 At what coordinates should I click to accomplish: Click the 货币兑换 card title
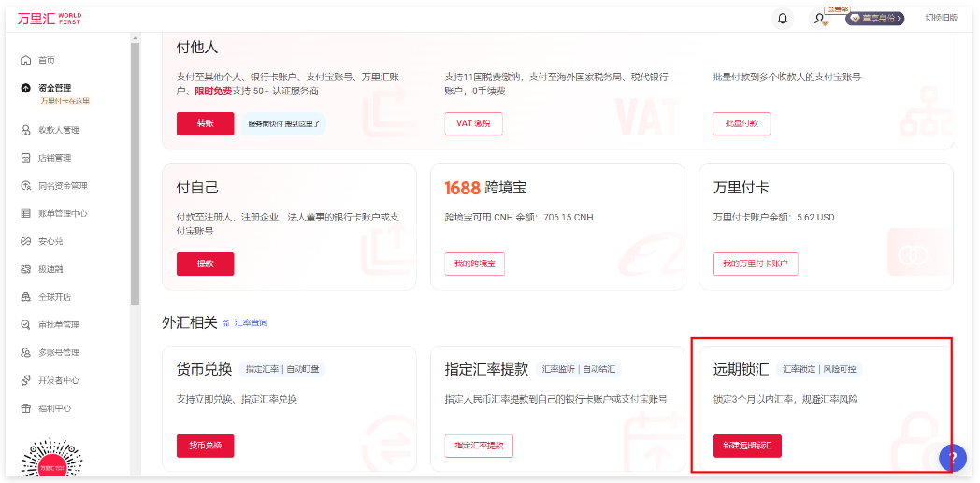[205, 369]
